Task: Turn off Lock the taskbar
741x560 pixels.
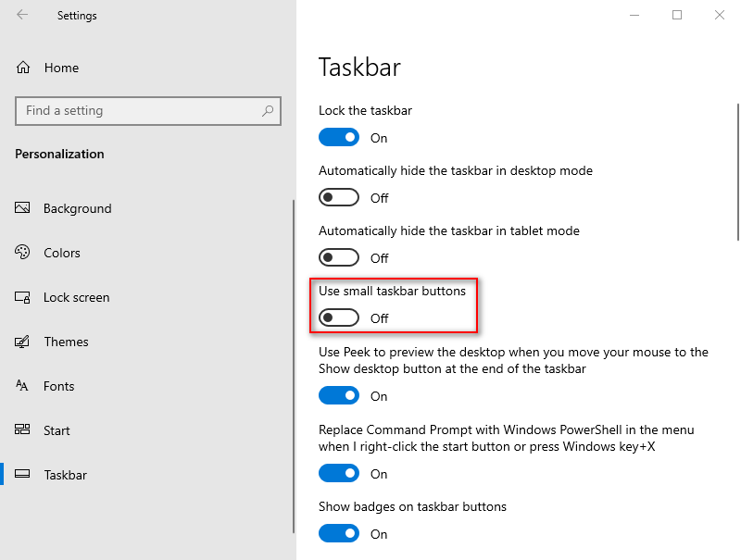Action: coord(339,137)
